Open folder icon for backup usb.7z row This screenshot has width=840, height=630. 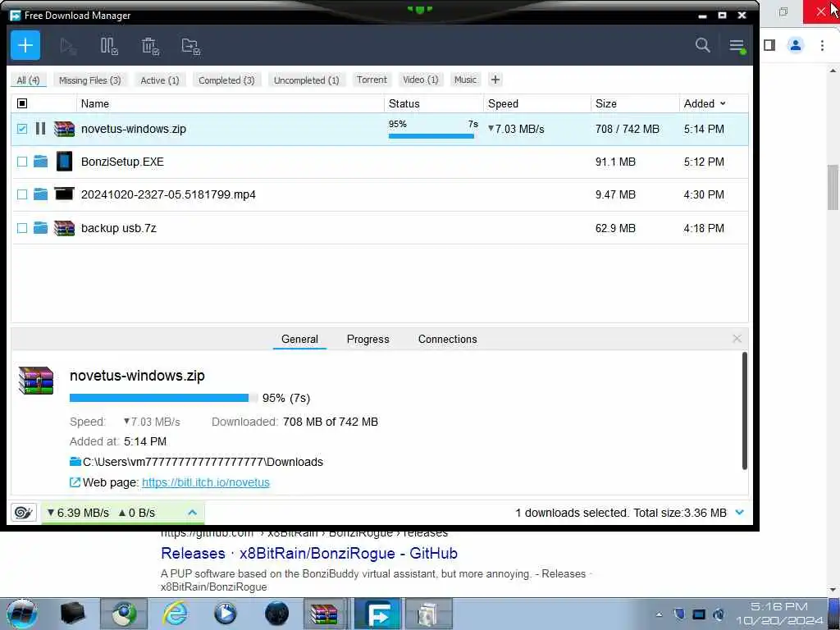pos(40,228)
